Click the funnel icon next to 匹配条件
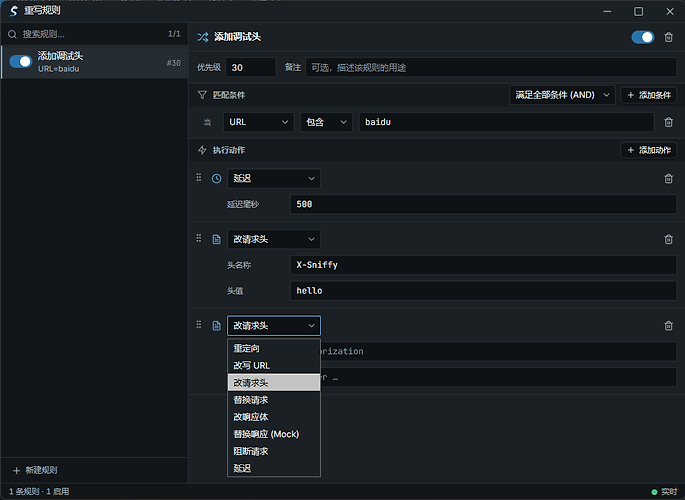 [202, 95]
